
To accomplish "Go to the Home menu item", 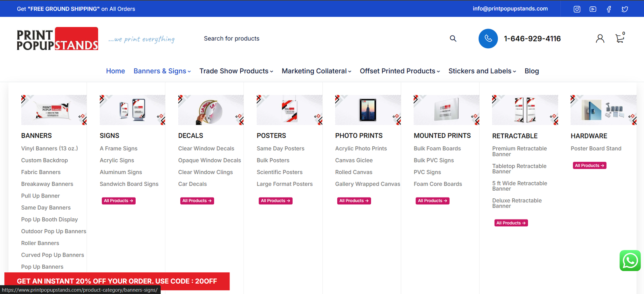I will pos(116,71).
